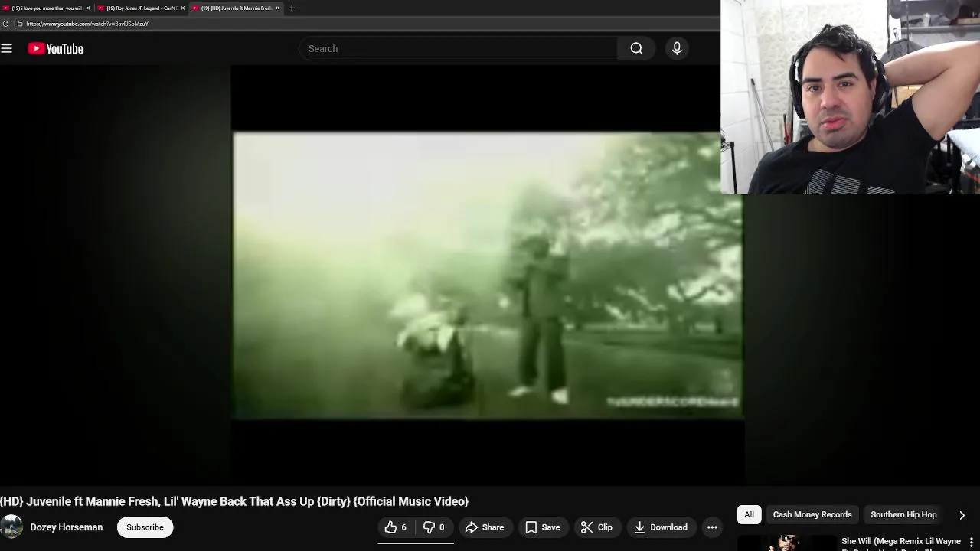
Task: Dislike the video with thumbs-down button
Action: point(434,527)
